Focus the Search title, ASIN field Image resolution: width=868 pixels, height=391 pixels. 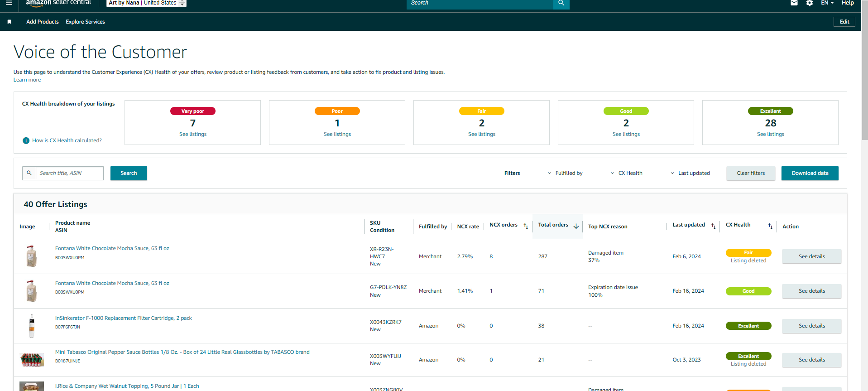coord(69,173)
